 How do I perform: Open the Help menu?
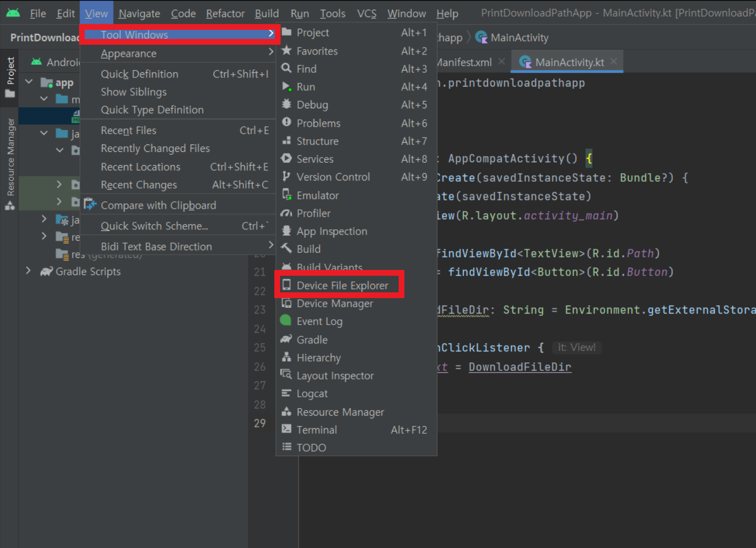447,13
